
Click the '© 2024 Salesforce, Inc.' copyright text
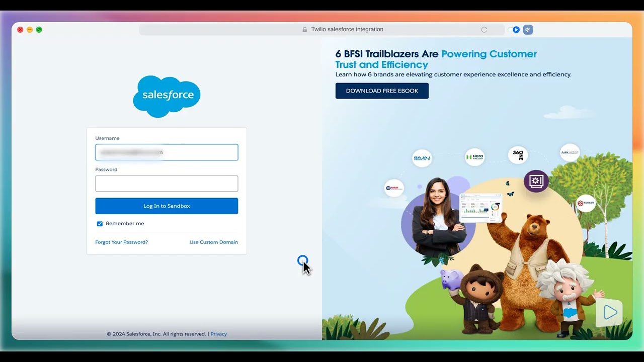[156, 334]
